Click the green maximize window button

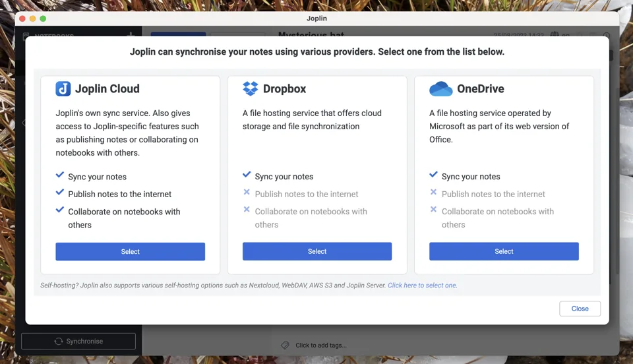(44, 18)
